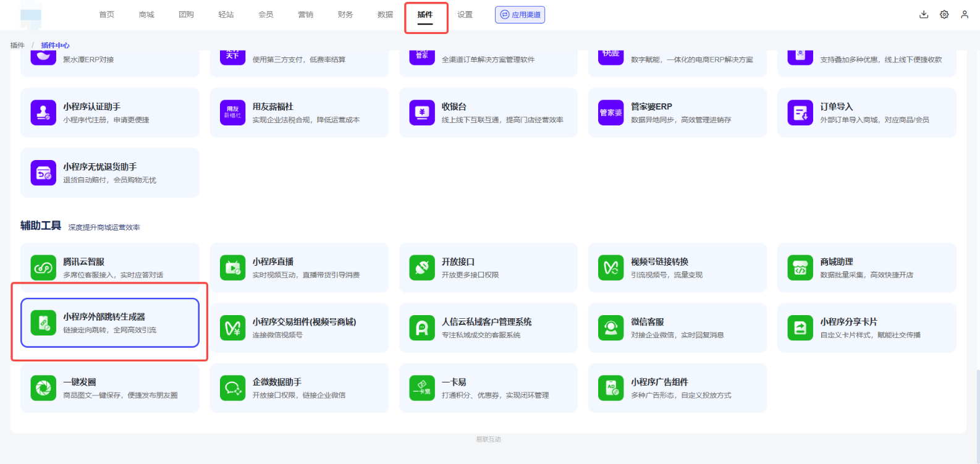Click the 应用渠道 button
The height and width of the screenshot is (464, 980).
tap(520, 15)
